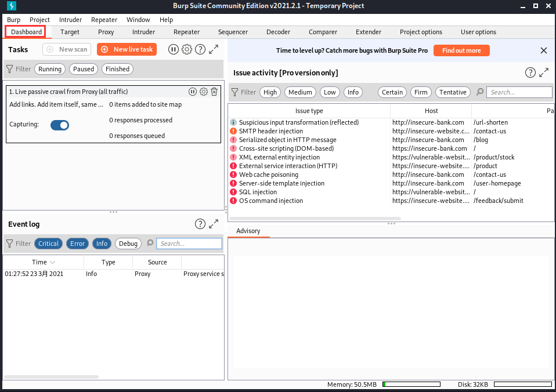Sort issues by Issue type column header
Viewport: 556px width, 392px height.
pos(309,111)
